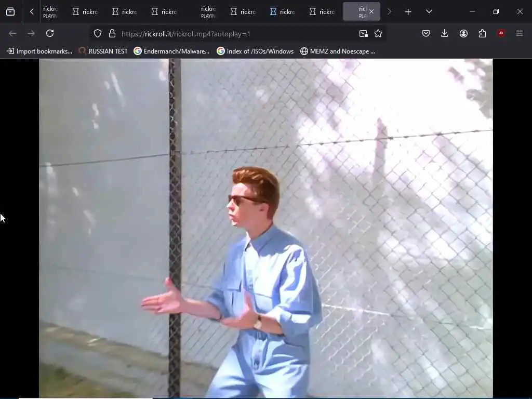
Task: Go forward one page
Action: click(x=31, y=33)
